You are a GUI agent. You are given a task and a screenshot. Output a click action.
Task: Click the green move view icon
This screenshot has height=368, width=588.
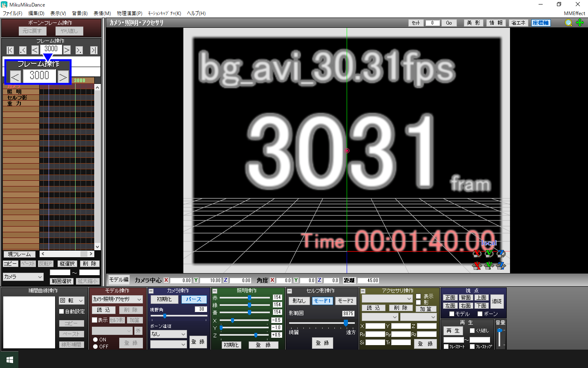coord(580,23)
